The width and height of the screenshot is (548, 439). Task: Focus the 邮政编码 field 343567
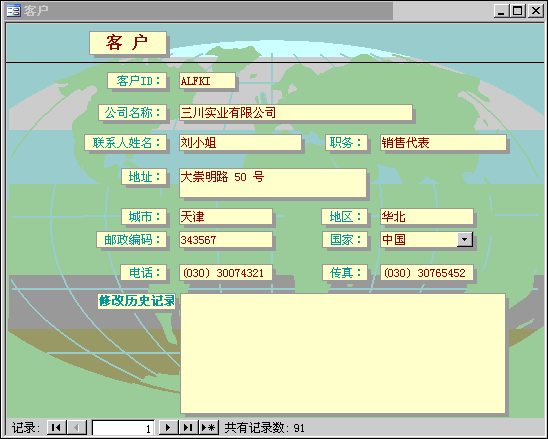point(226,240)
